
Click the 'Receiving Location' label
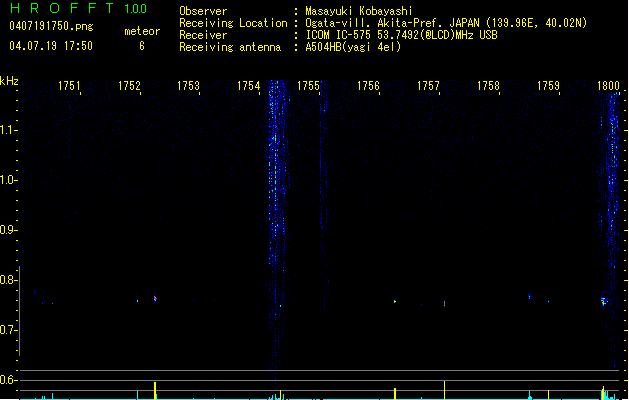pyautogui.click(x=233, y=23)
